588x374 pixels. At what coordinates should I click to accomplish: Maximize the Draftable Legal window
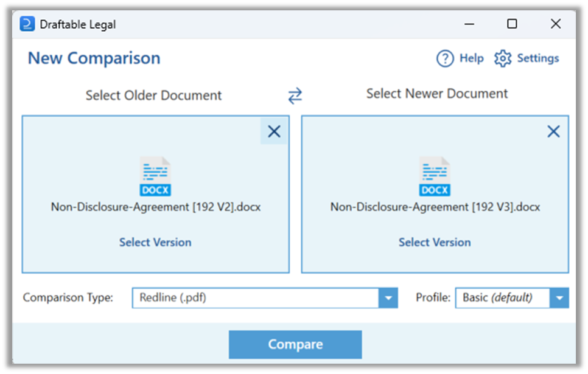click(x=512, y=24)
